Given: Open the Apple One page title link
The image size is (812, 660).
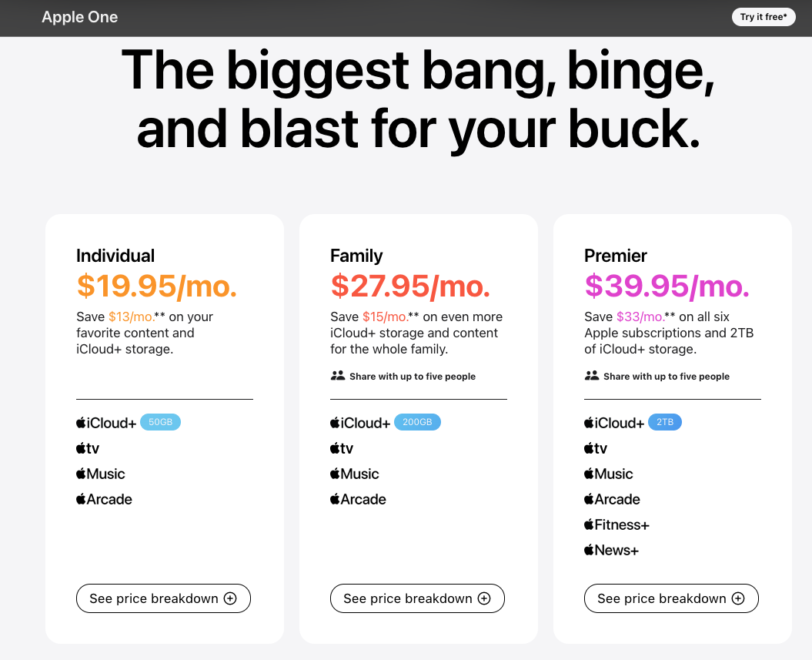Looking at the screenshot, I should pos(80,17).
